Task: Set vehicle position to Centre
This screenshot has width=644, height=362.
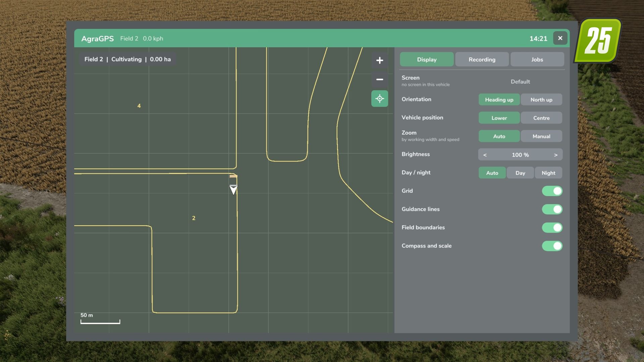Action: click(x=541, y=118)
